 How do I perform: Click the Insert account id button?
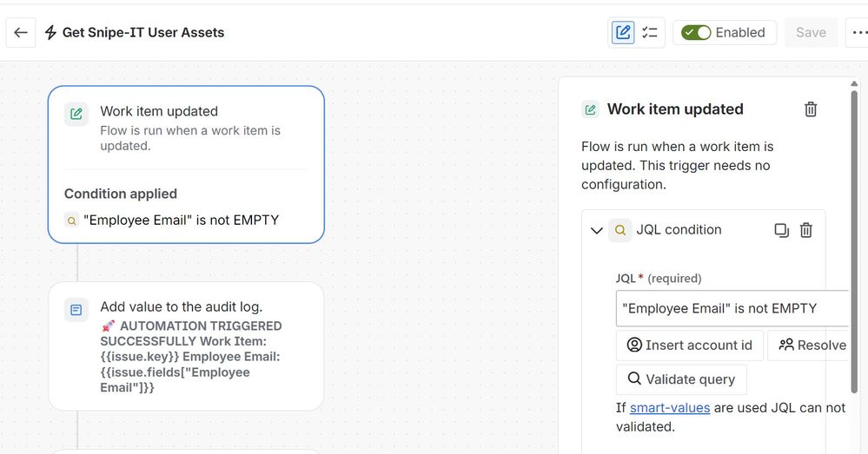click(690, 345)
